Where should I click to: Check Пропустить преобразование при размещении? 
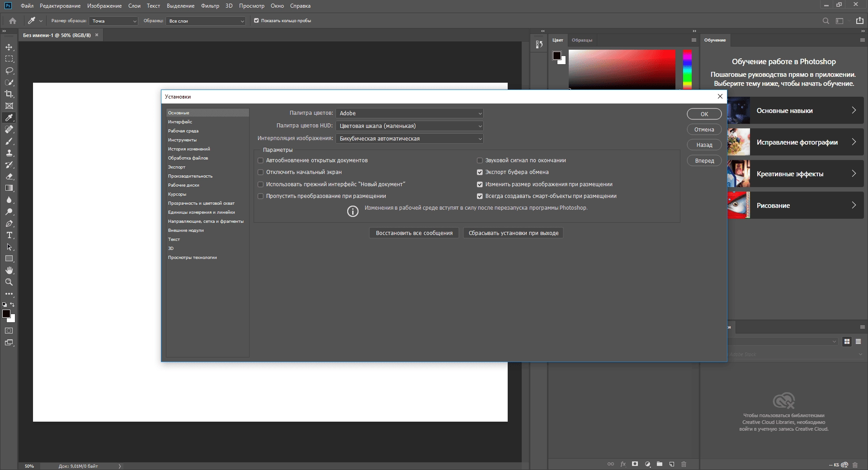(260, 196)
